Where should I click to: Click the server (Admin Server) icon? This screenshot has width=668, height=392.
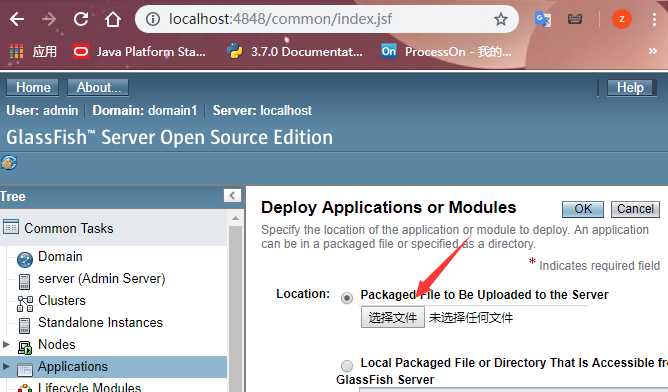(25, 282)
